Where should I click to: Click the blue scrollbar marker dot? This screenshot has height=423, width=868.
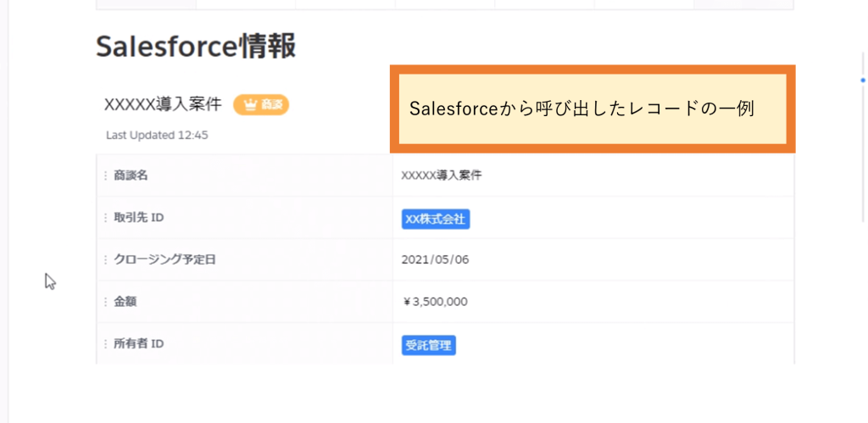[862, 81]
